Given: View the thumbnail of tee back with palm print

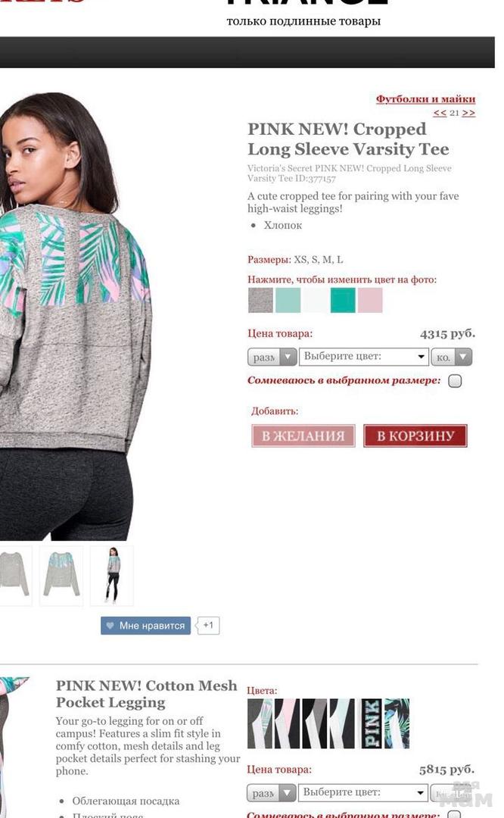Looking at the screenshot, I should [61, 575].
